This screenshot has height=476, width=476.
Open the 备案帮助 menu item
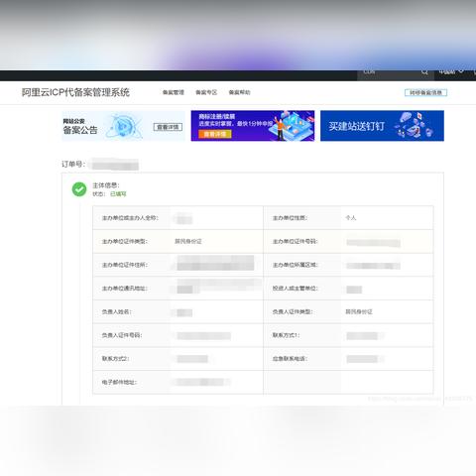point(239,92)
